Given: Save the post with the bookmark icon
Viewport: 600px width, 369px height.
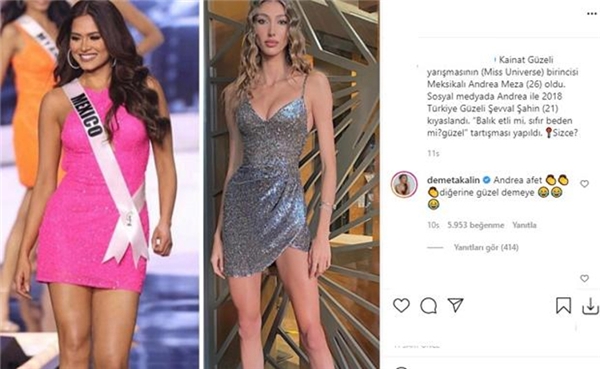Looking at the screenshot, I should point(563,305).
